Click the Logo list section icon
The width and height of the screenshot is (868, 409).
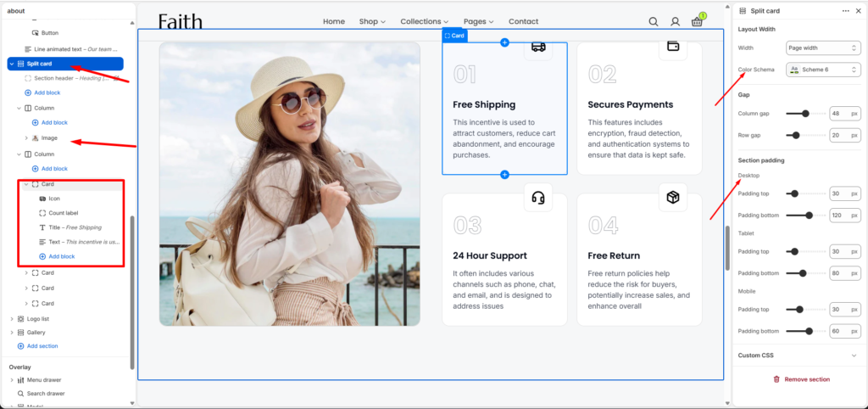tap(20, 319)
